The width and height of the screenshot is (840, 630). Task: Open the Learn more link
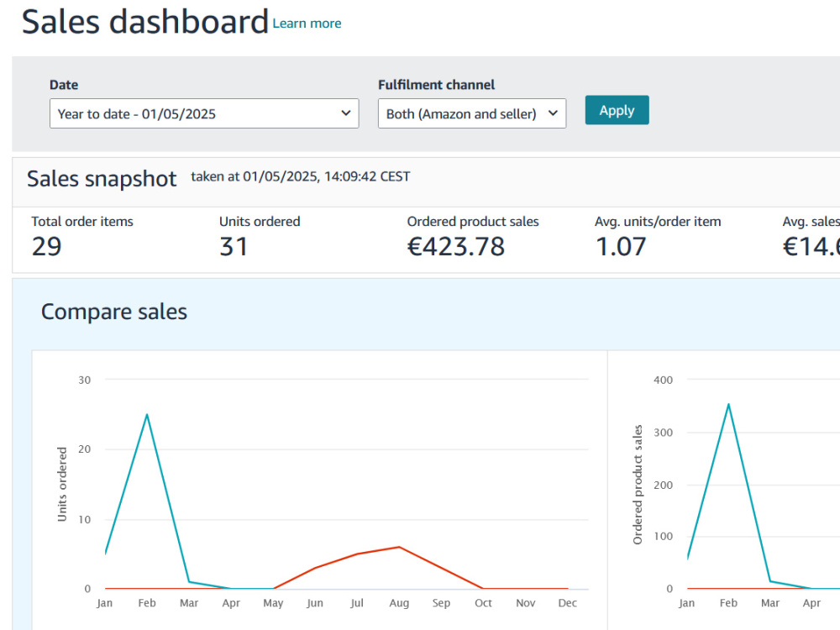tap(307, 24)
